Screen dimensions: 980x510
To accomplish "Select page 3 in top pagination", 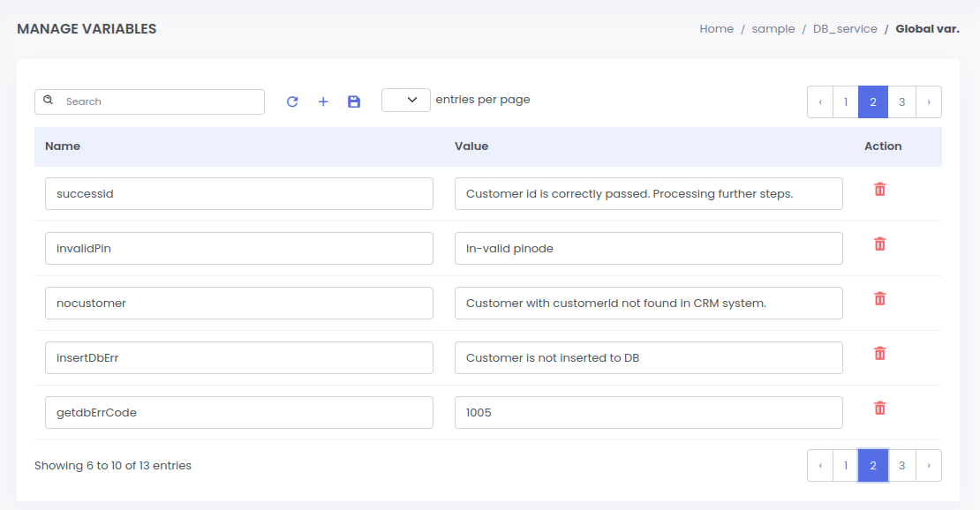I will (901, 102).
